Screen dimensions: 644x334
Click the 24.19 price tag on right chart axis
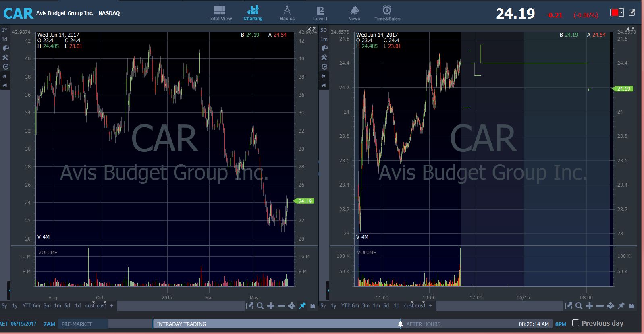click(623, 89)
